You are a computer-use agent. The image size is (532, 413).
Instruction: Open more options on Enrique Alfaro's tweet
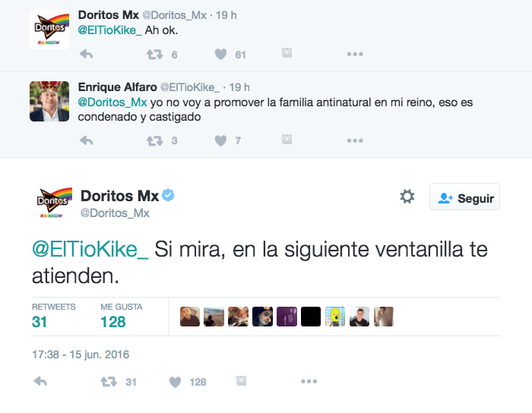click(354, 140)
